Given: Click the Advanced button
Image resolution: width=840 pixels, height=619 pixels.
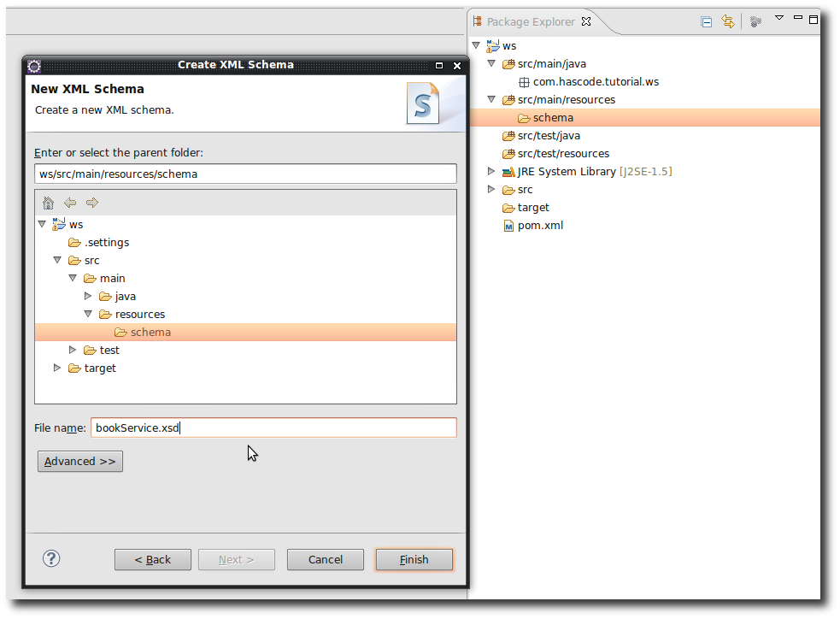Looking at the screenshot, I should pos(79,461).
